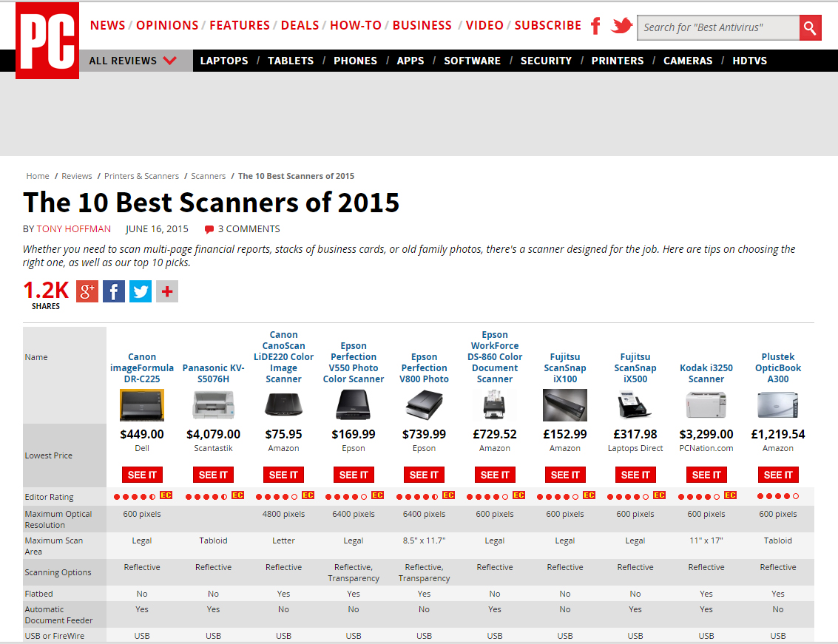Image resolution: width=838 pixels, height=644 pixels.
Task: Click SEE IT under the £1,219.54 Amazon price
Action: [777, 475]
